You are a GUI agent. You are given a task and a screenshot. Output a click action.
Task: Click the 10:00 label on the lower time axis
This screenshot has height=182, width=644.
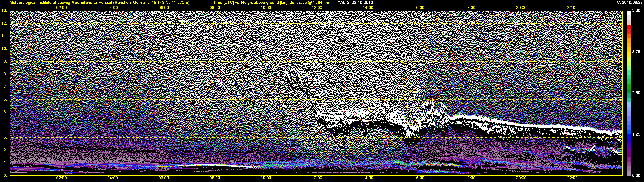point(266,178)
